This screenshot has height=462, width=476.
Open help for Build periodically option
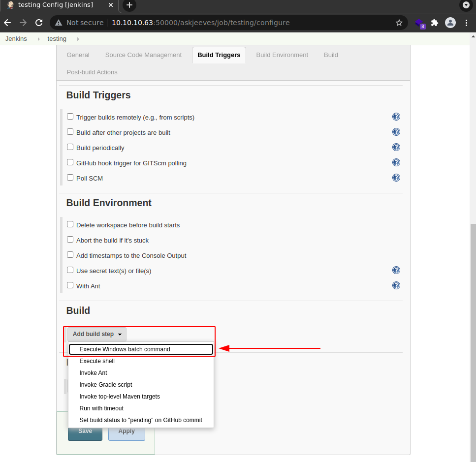tap(396, 148)
